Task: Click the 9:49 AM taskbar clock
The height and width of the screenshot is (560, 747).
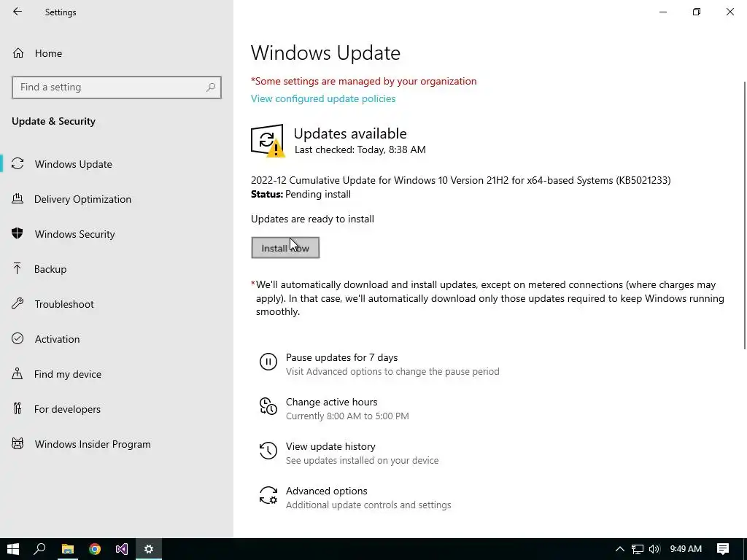Action: point(686,549)
